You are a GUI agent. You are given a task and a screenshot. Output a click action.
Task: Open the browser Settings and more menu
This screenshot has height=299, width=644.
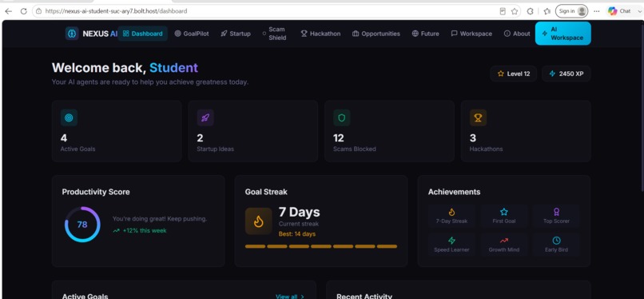pyautogui.click(x=596, y=11)
